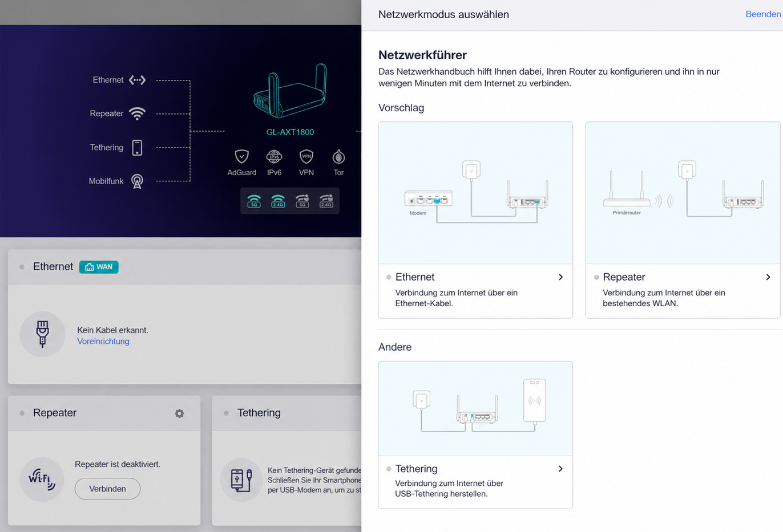Click the Netzwerkführer heading
Viewport: 783px width, 532px height.
pyautogui.click(x=422, y=55)
